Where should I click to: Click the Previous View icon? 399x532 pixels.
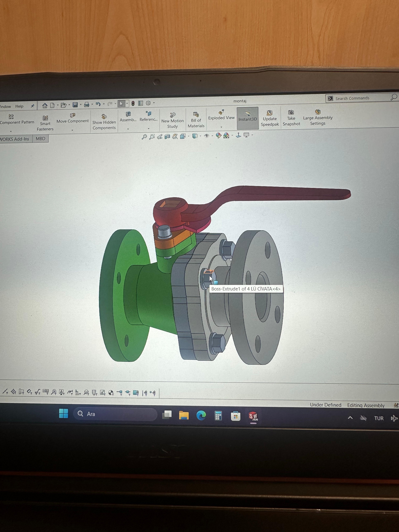click(159, 137)
